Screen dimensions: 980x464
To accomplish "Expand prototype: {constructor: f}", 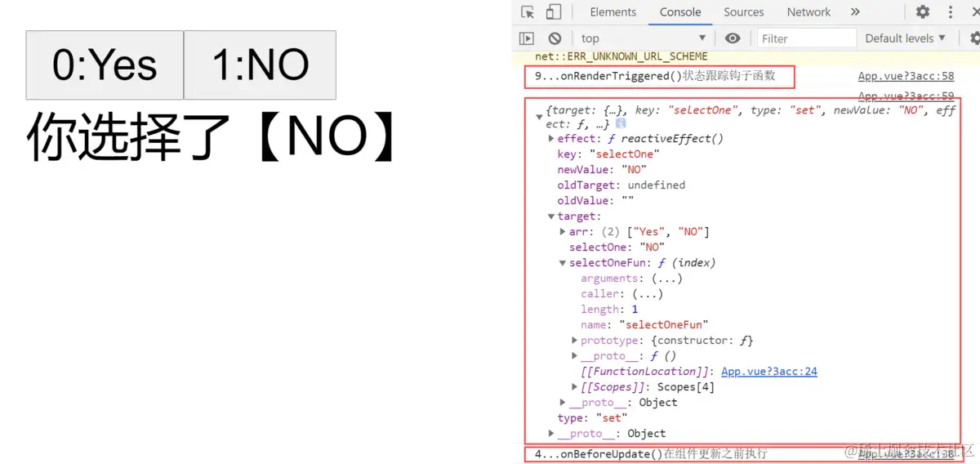I will (575, 341).
